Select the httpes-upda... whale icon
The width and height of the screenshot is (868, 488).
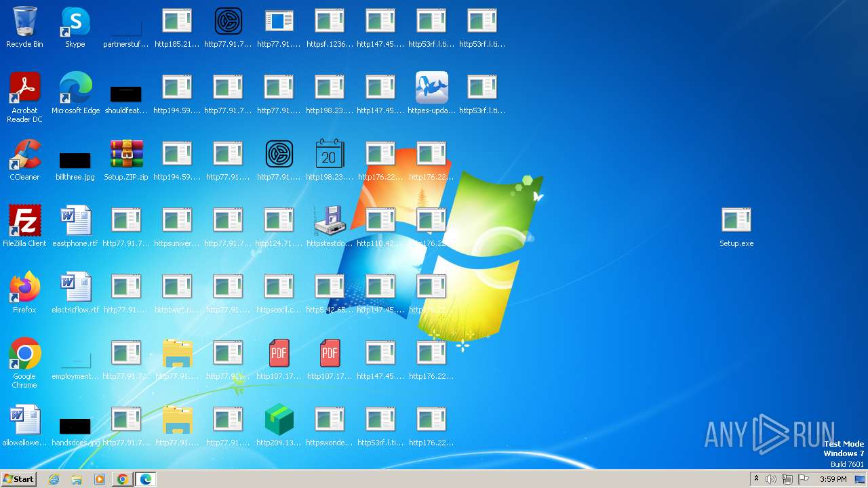431,94
